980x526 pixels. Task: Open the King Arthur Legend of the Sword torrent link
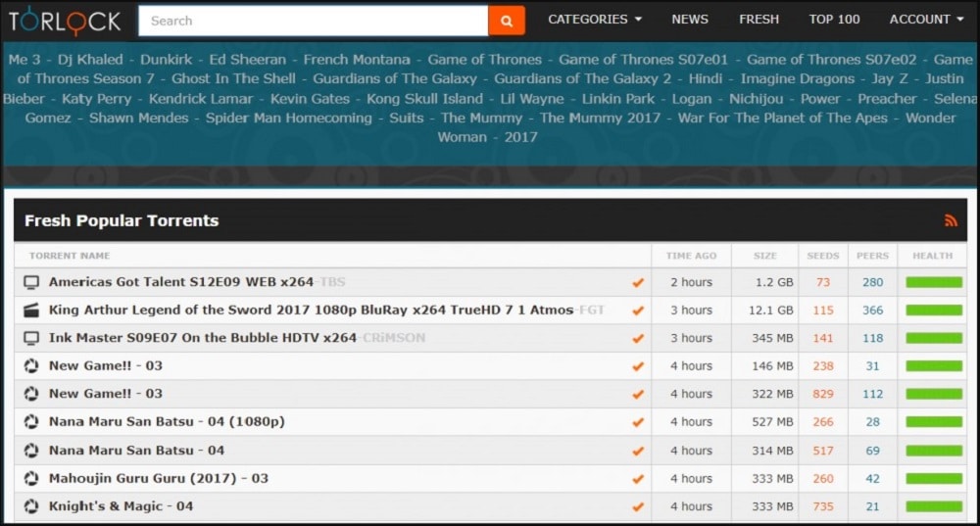(311, 310)
